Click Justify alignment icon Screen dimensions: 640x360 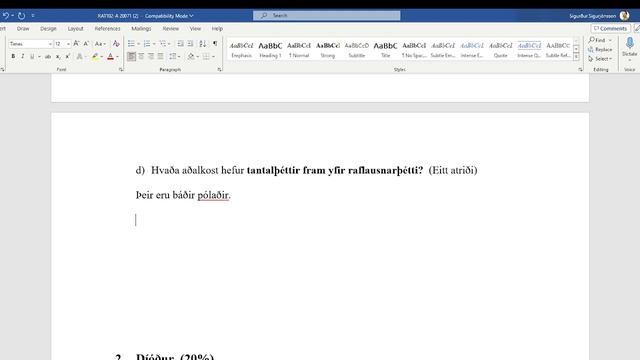click(161, 56)
